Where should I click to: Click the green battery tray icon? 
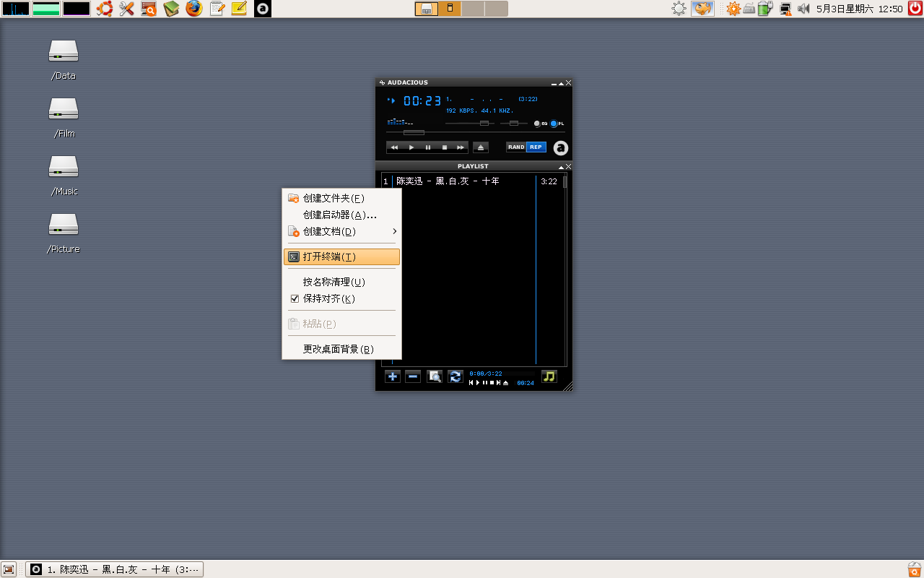(x=766, y=9)
